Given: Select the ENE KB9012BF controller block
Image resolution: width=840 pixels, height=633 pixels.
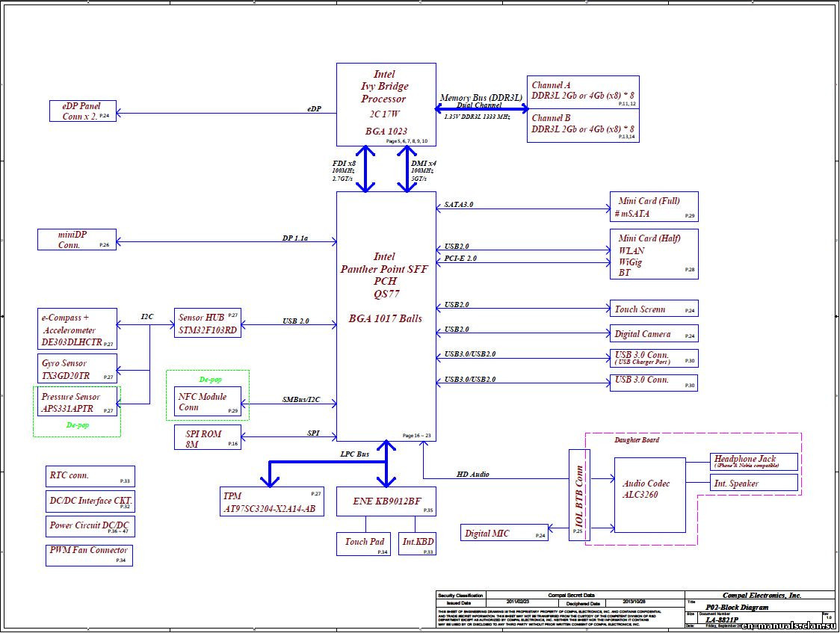Looking at the screenshot, I should pyautogui.click(x=387, y=501).
